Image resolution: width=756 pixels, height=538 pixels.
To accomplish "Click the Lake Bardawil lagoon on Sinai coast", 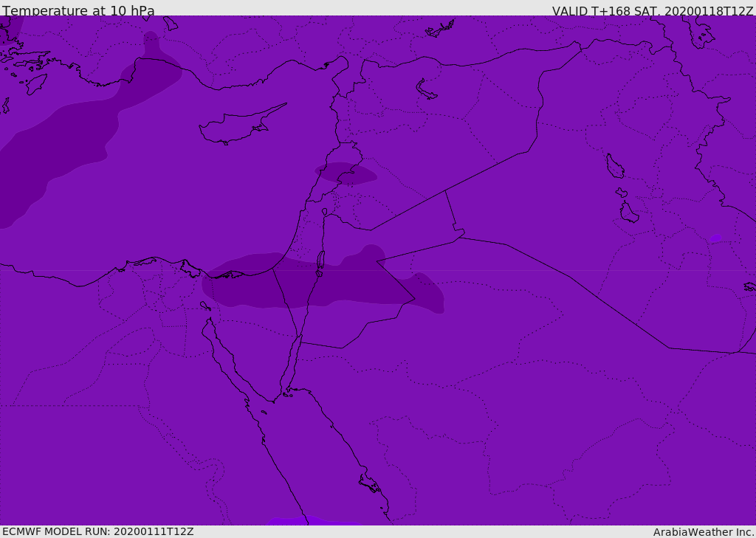I will tap(230, 275).
